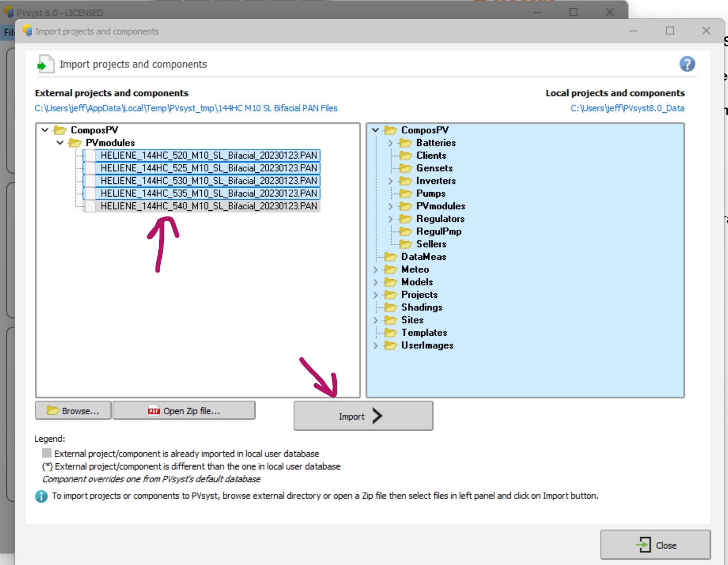The height and width of the screenshot is (565, 728).
Task: Select the Pumps folder label
Action: (431, 193)
